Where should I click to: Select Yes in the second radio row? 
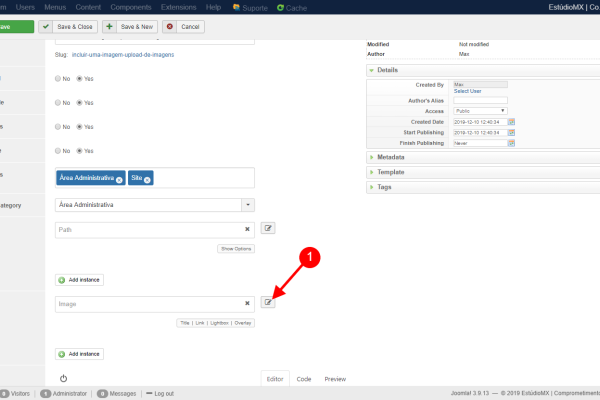(78, 102)
